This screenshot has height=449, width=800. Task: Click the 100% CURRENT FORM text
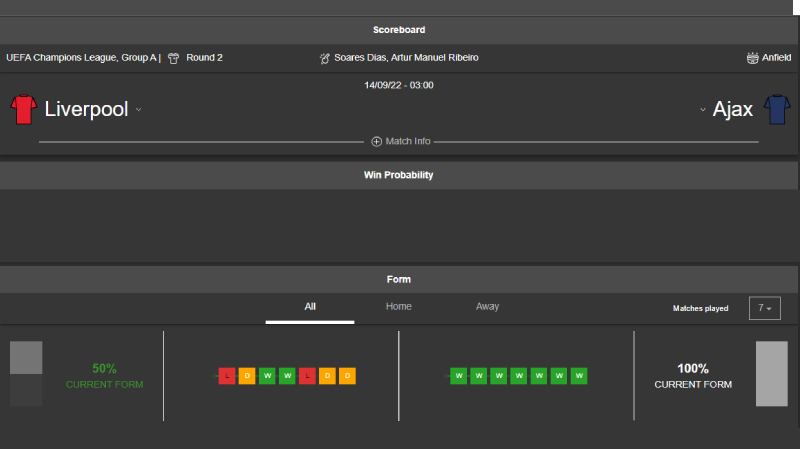(693, 376)
